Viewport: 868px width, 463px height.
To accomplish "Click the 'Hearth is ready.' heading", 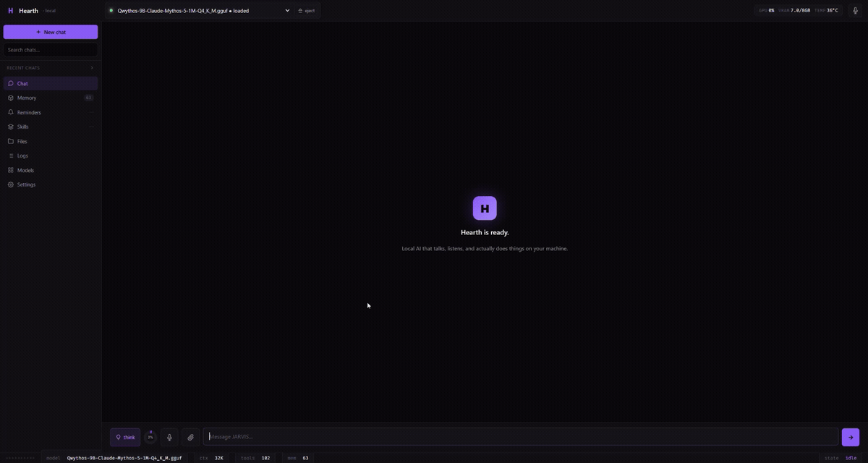I will (485, 232).
